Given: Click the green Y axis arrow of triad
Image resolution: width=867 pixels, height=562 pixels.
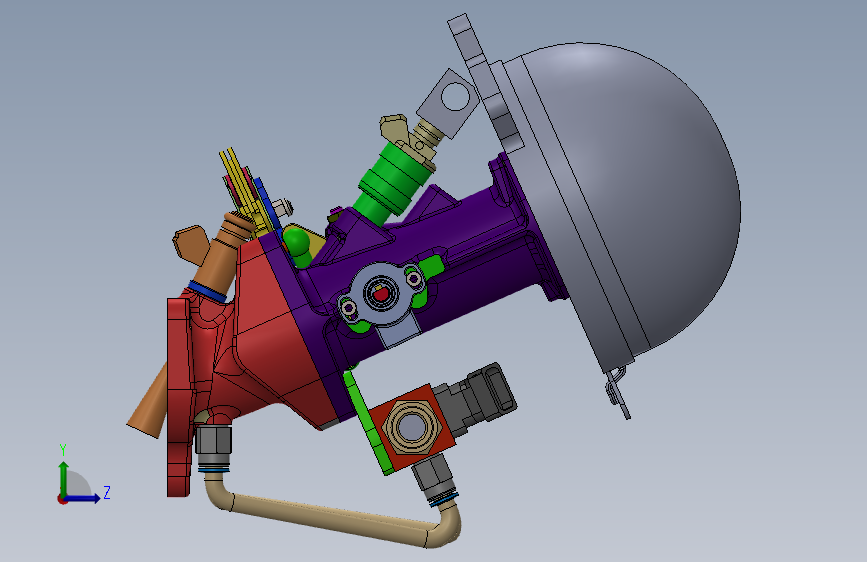Looking at the screenshot, I should pos(63,477).
